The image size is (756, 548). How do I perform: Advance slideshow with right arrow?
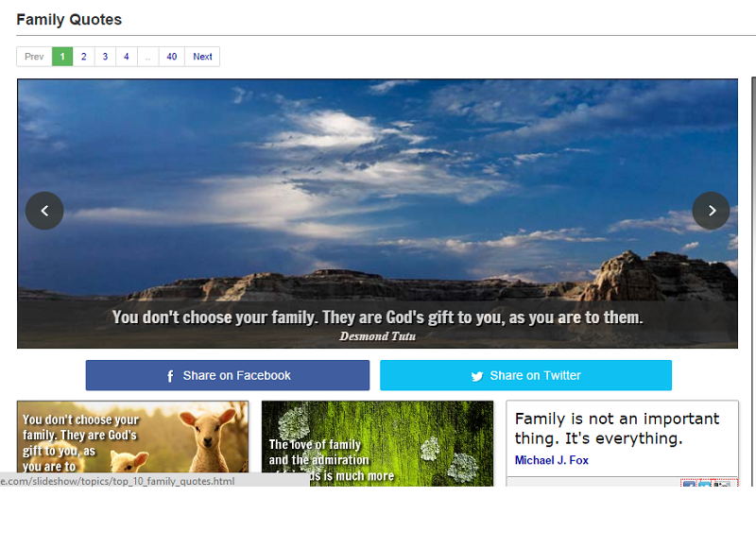711,211
